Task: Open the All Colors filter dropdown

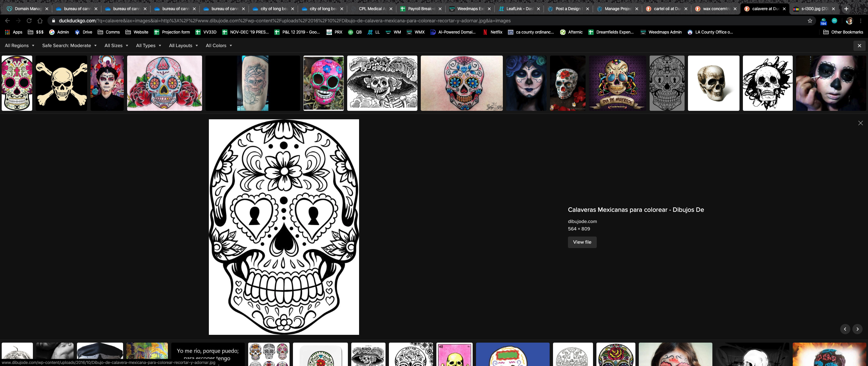Action: click(219, 45)
